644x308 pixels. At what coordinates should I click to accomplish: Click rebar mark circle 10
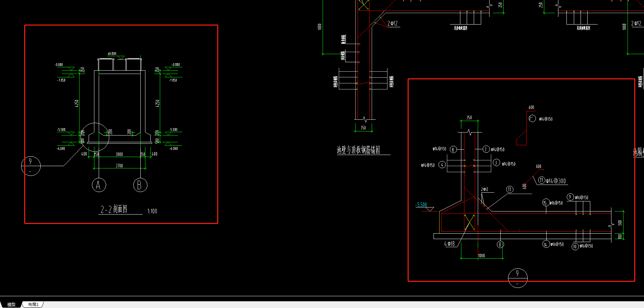coord(575,246)
